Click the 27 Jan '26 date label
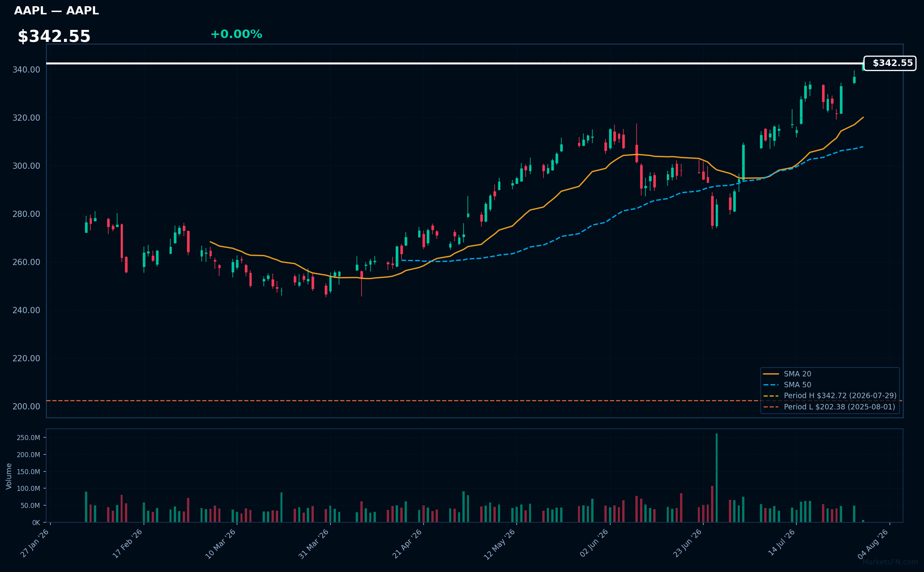Image resolution: width=924 pixels, height=572 pixels. pos(35,543)
